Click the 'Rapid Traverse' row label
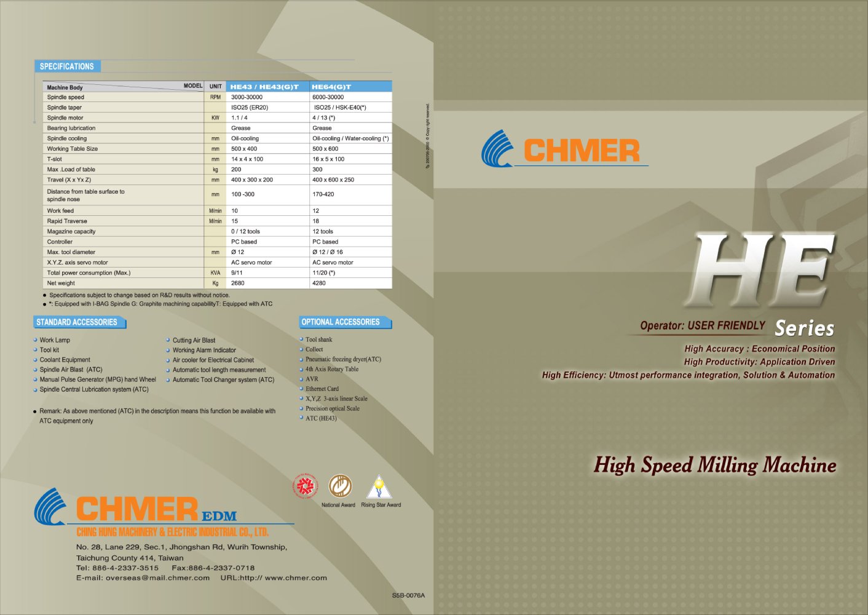This screenshot has width=868, height=615. pos(67,221)
